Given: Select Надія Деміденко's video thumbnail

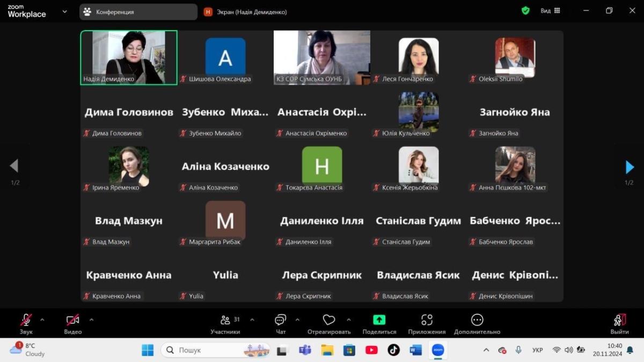Looking at the screenshot, I should [129, 57].
